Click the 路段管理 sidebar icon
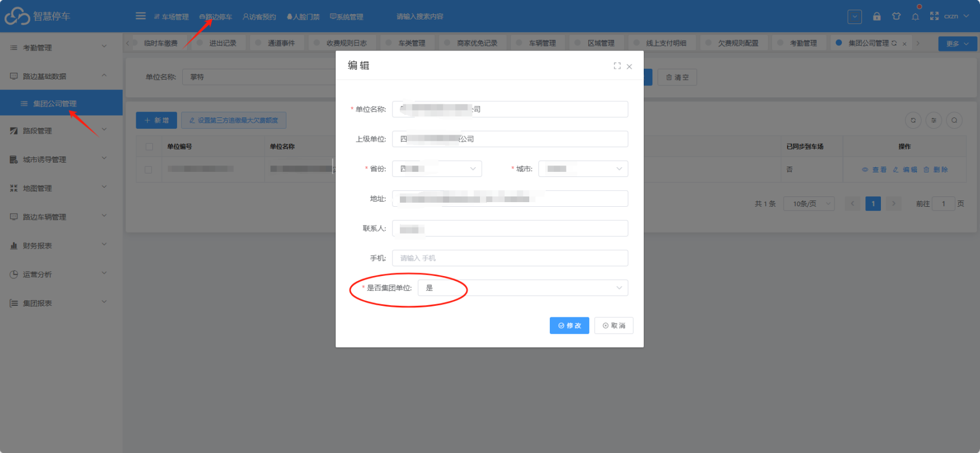Image resolution: width=980 pixels, height=453 pixels. 14,131
